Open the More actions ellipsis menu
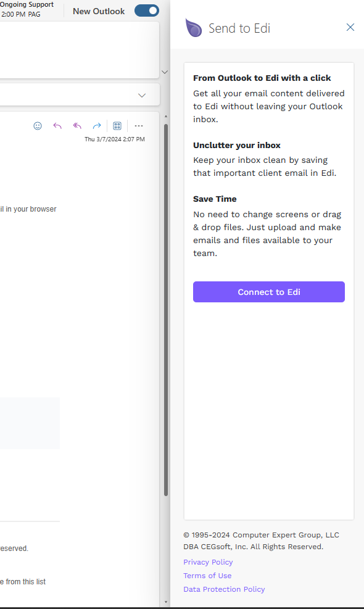 (139, 126)
